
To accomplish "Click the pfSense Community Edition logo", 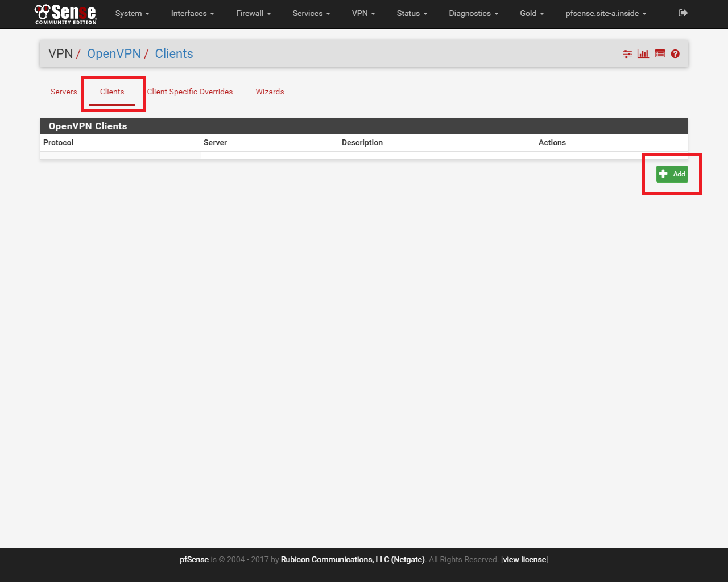I will pyautogui.click(x=65, y=14).
